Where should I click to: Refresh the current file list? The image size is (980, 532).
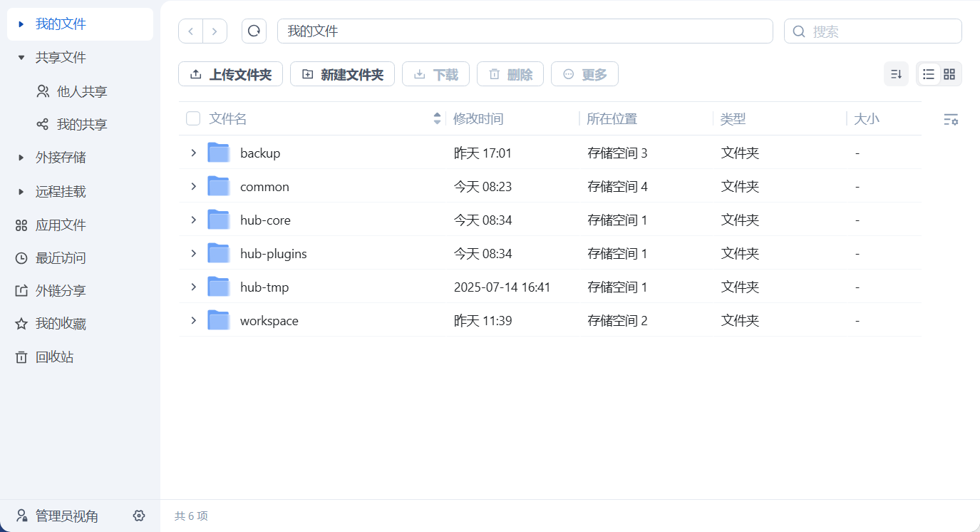coord(254,31)
